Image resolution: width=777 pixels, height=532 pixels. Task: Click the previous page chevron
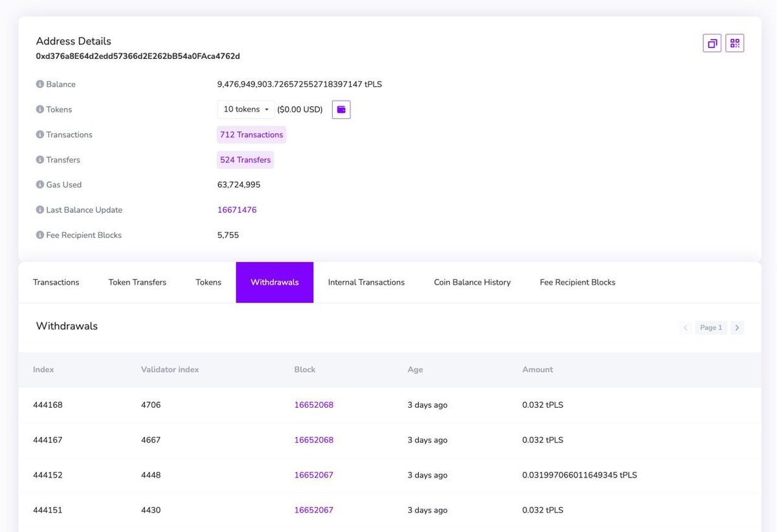(685, 327)
